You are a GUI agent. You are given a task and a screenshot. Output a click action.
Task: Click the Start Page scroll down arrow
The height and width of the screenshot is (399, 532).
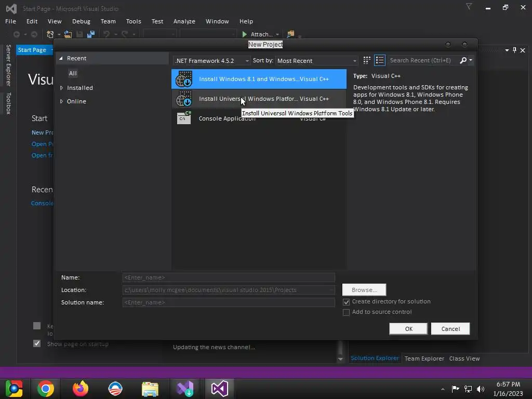340,359
